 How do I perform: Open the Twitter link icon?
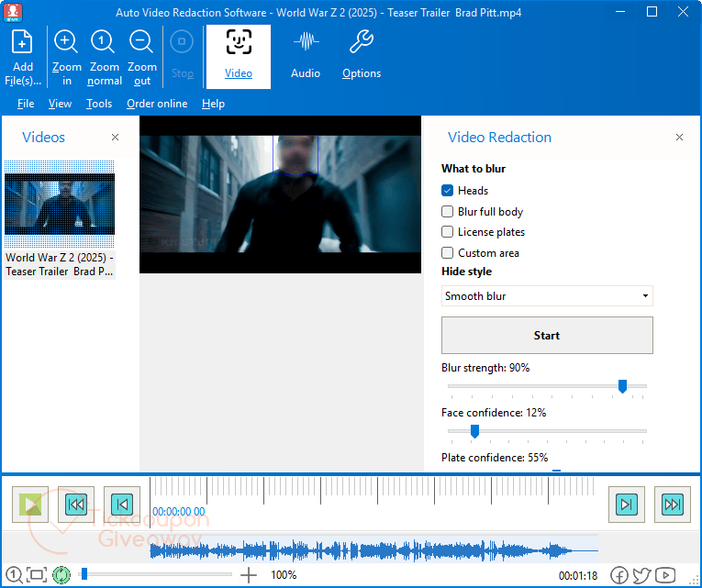(x=641, y=575)
